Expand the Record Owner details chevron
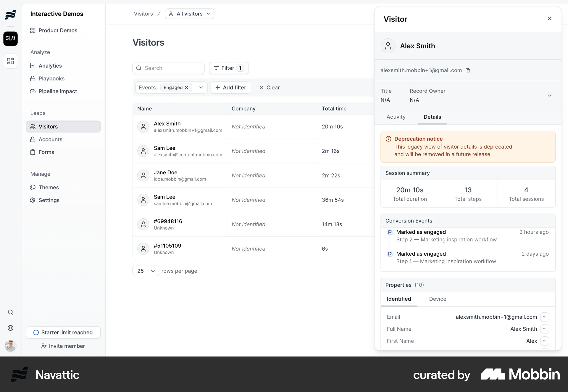The width and height of the screenshot is (568, 392). 550,95
